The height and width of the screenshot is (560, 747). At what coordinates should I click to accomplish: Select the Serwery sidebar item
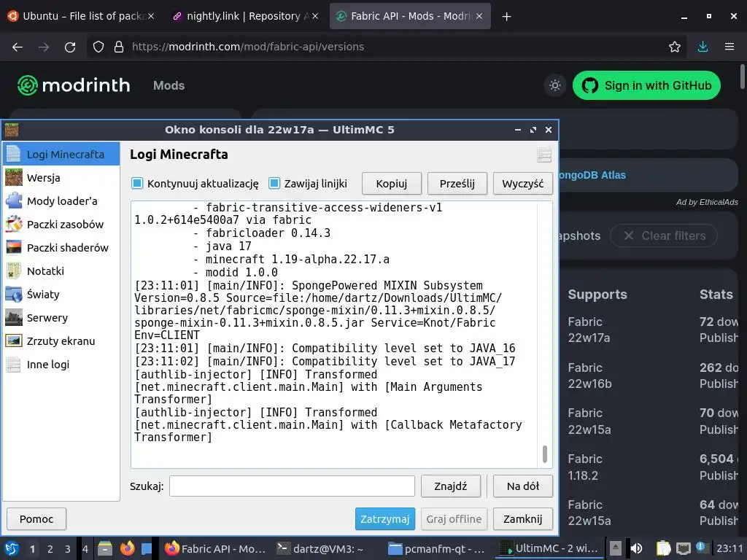coord(61,318)
